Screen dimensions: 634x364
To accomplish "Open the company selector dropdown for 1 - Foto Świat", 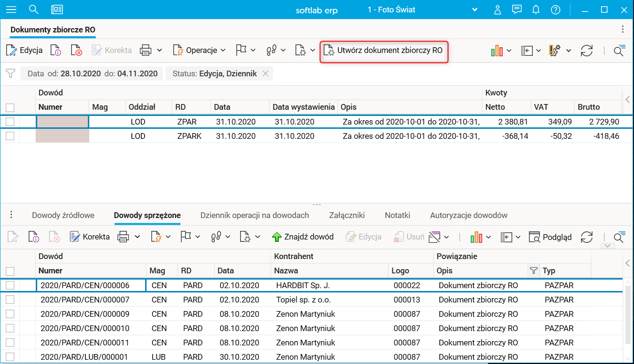I will [x=475, y=10].
